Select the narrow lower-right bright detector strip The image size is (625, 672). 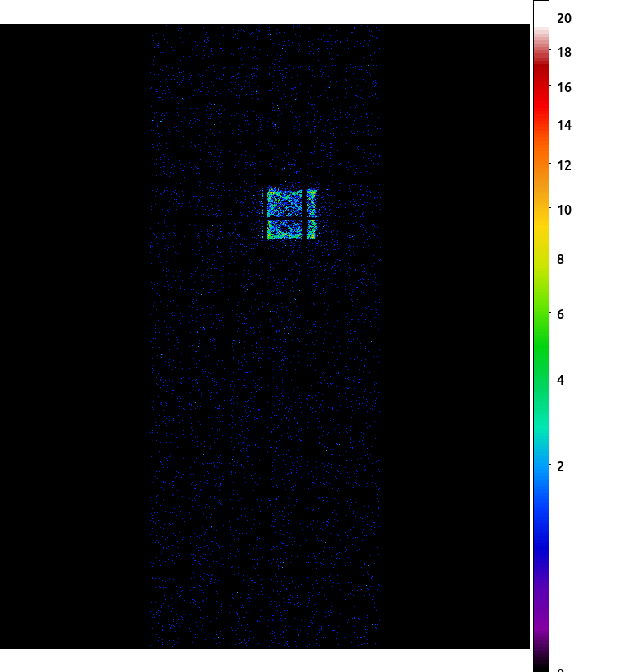312,229
